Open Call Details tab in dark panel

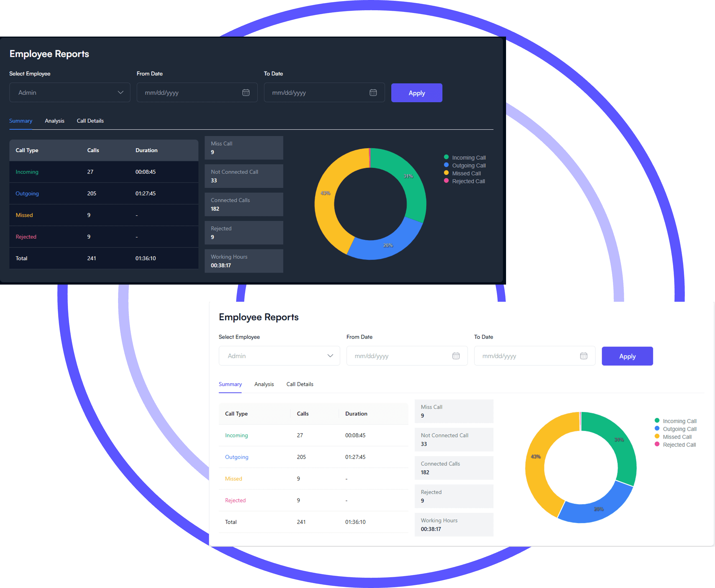(90, 121)
